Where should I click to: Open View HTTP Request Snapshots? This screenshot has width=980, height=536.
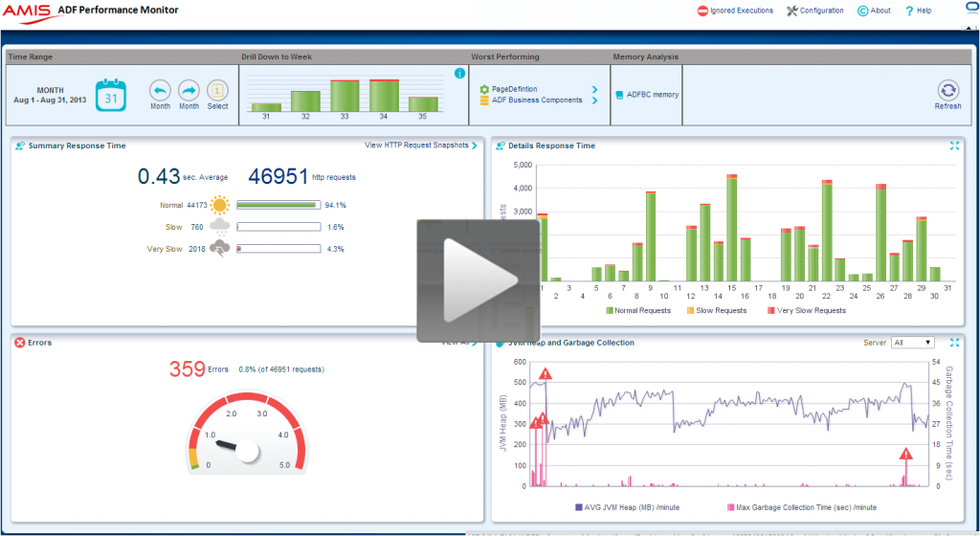pos(421,145)
